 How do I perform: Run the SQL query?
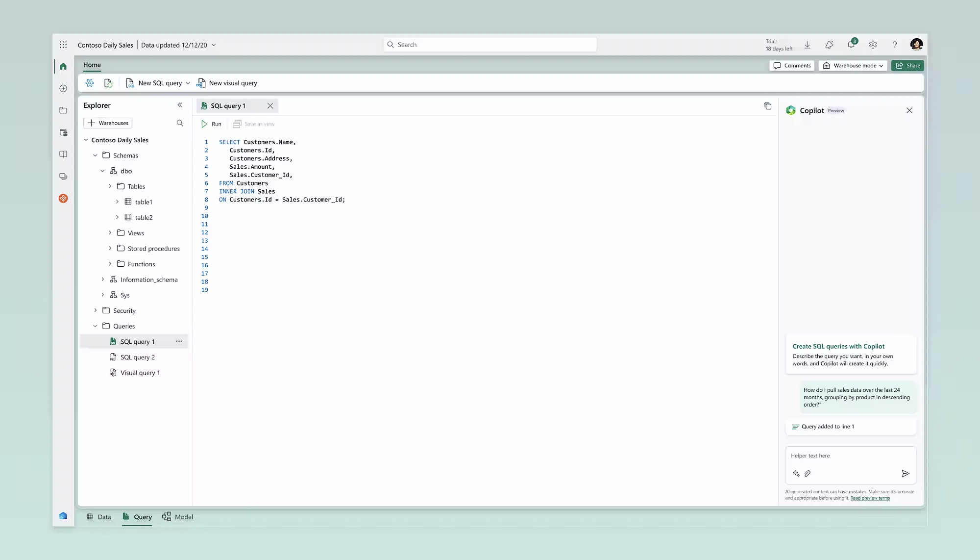211,124
